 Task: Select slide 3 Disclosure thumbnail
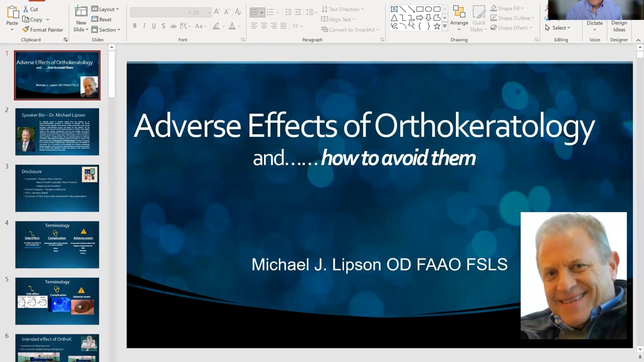pos(57,188)
